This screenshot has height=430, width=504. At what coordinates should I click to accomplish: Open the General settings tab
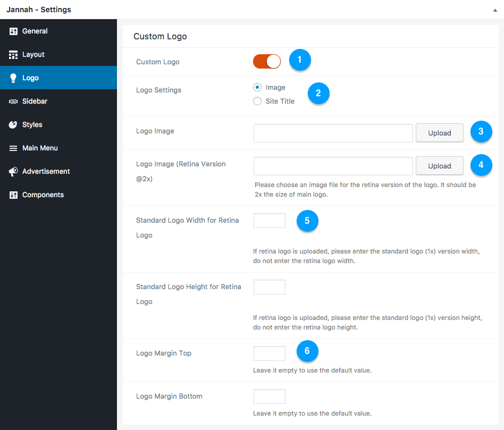(x=58, y=31)
